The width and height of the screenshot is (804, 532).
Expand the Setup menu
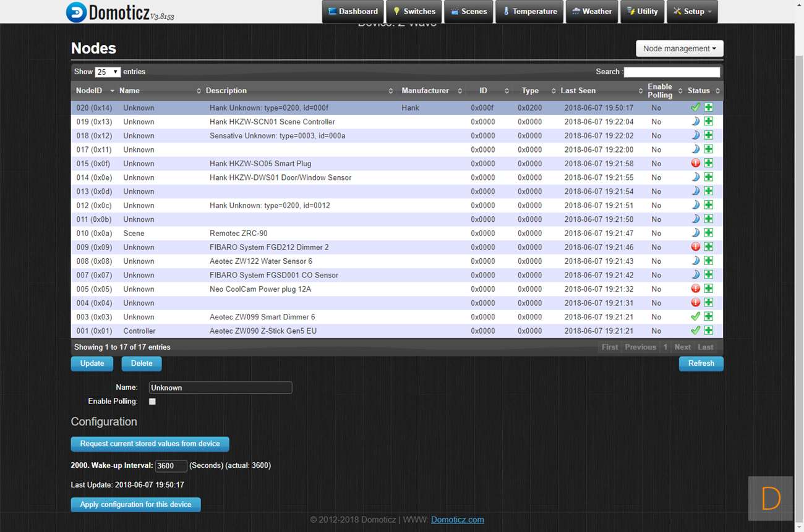coord(692,11)
